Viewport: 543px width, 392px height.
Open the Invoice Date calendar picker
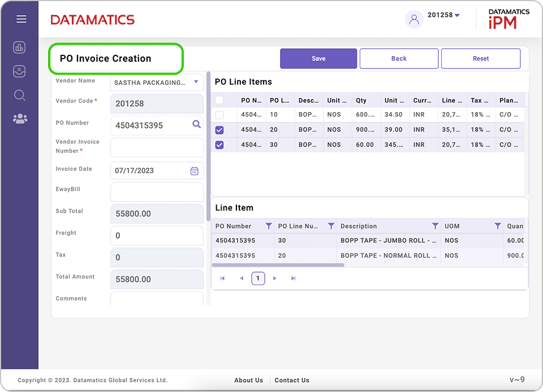pos(195,170)
